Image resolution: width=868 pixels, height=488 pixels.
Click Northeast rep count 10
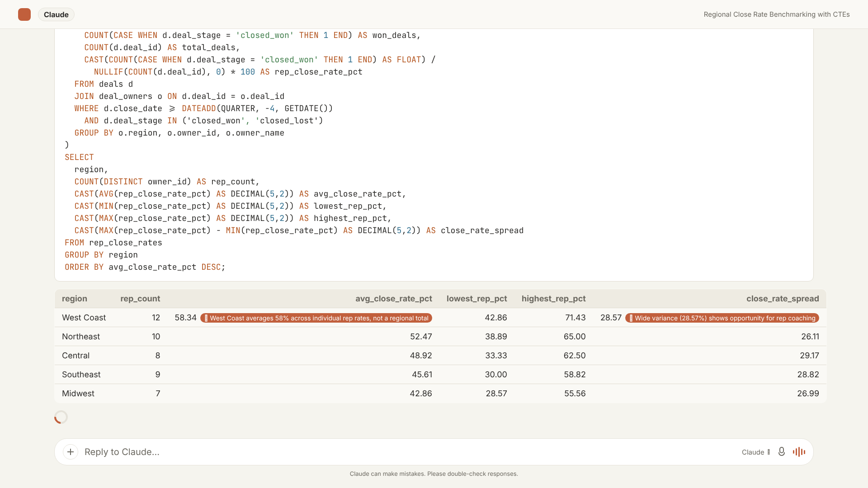coord(156,337)
